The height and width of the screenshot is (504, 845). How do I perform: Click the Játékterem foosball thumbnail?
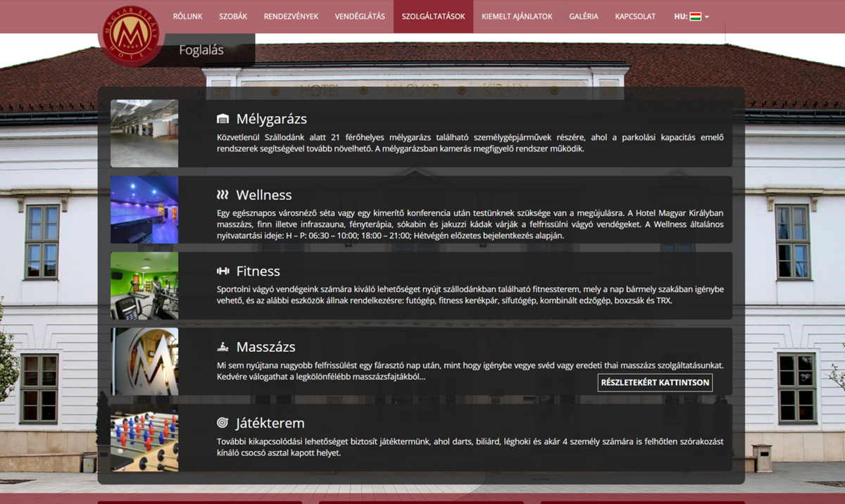click(144, 437)
